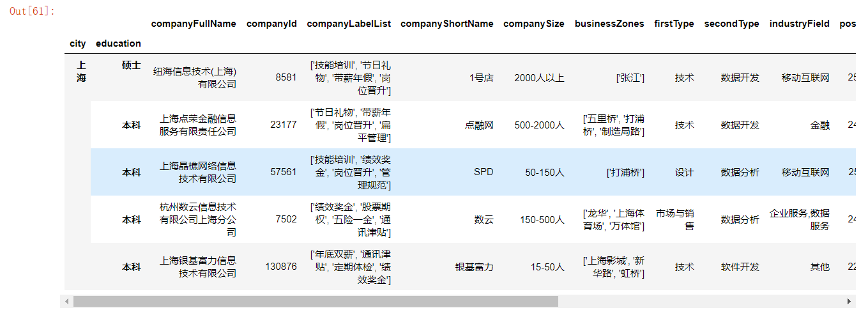868x310 pixels.
Task: Select the highlighted SPD company row
Action: click(x=473, y=172)
